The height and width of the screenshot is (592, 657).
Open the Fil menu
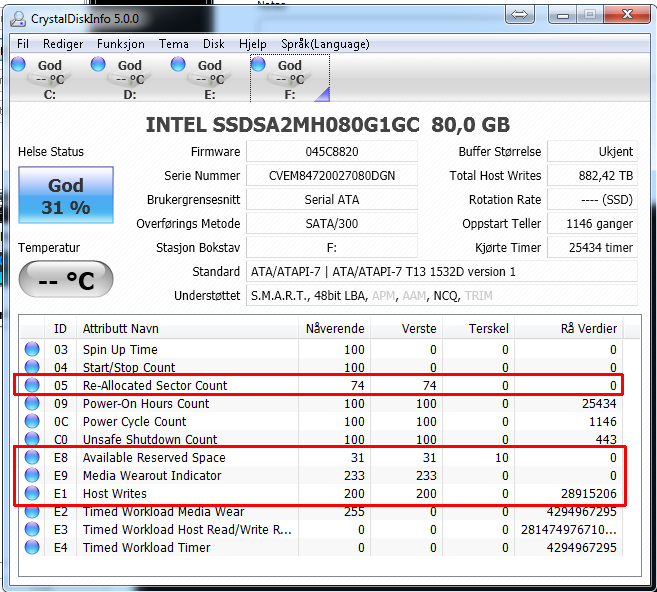coord(23,44)
